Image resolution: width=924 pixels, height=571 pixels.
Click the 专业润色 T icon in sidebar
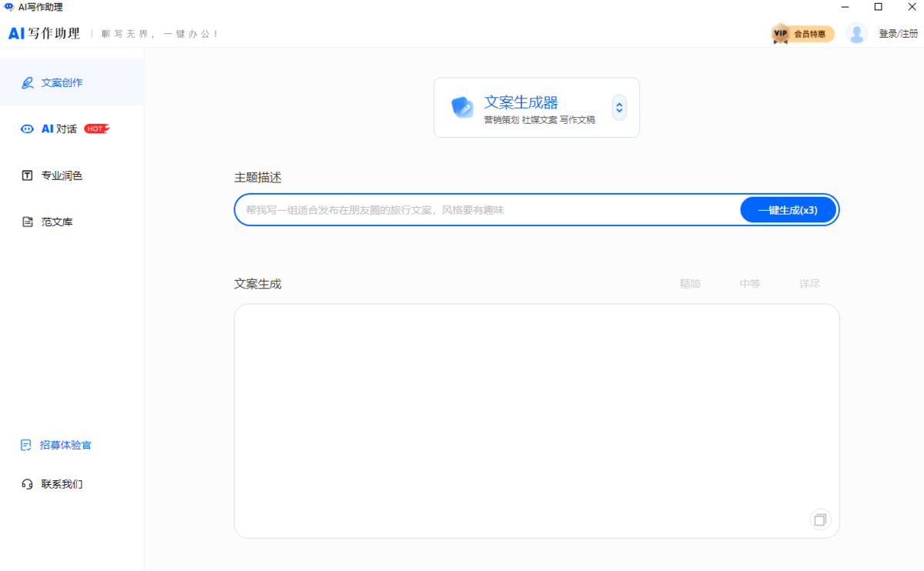click(x=25, y=175)
